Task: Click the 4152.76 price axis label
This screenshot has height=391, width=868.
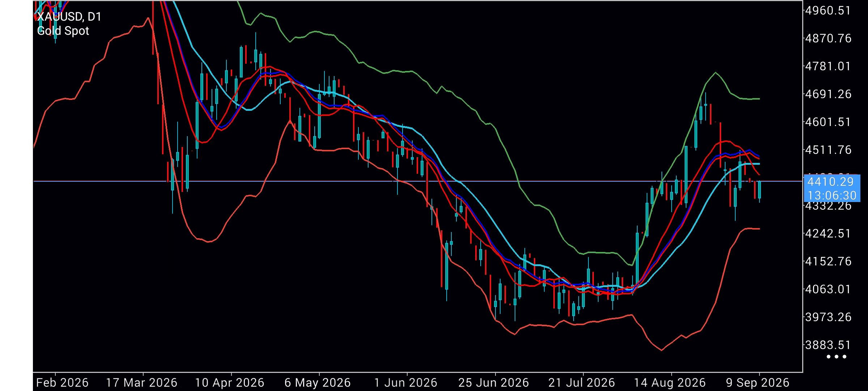Action: (x=828, y=261)
